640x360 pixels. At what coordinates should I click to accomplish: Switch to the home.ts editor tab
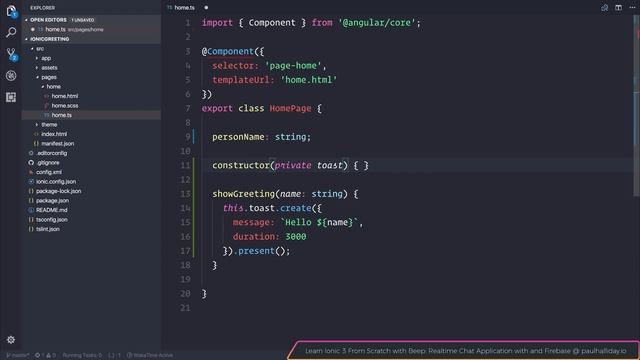pyautogui.click(x=184, y=8)
